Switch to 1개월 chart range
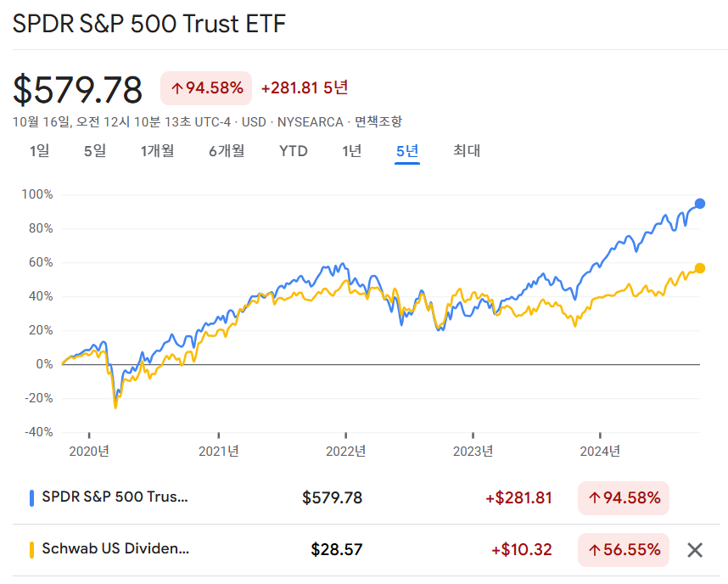The height and width of the screenshot is (584, 728). (x=157, y=151)
